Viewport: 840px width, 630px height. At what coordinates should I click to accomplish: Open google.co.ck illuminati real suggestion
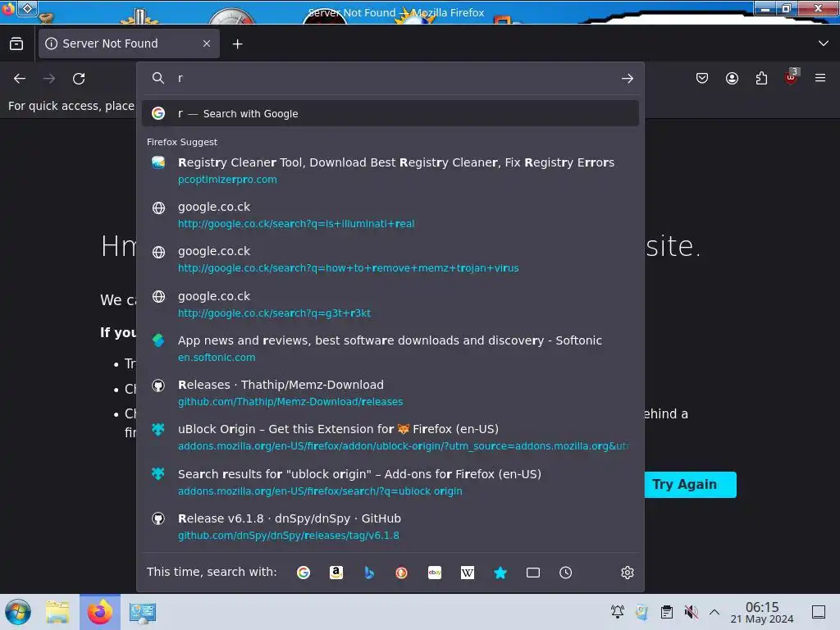click(390, 215)
